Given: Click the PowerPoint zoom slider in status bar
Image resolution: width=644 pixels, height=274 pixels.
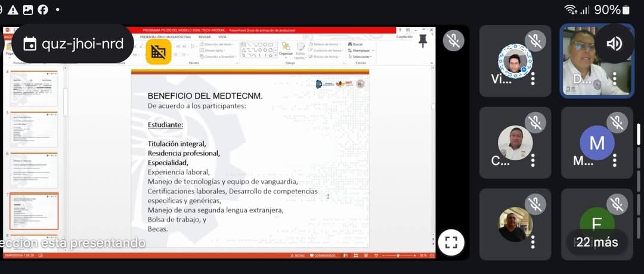Looking at the screenshot, I should pyautogui.click(x=398, y=256).
